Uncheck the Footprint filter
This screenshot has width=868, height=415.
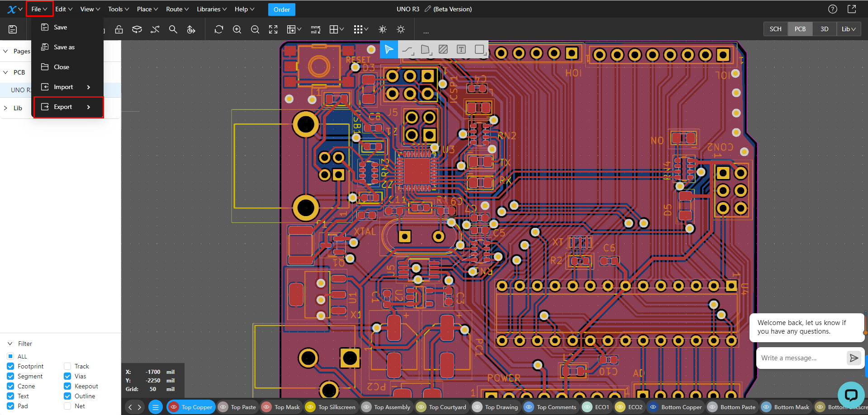(10, 366)
